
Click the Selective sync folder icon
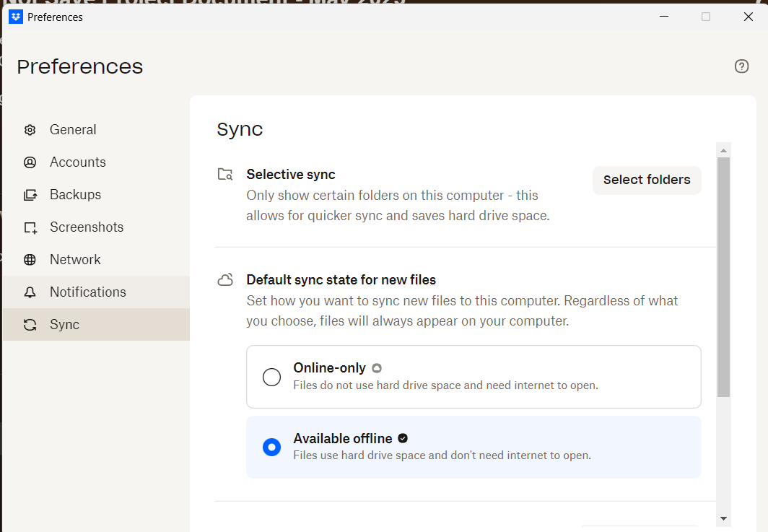pos(225,174)
